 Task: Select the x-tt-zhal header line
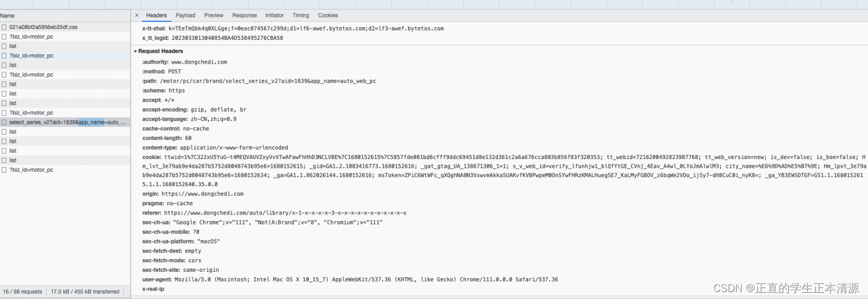click(x=293, y=28)
